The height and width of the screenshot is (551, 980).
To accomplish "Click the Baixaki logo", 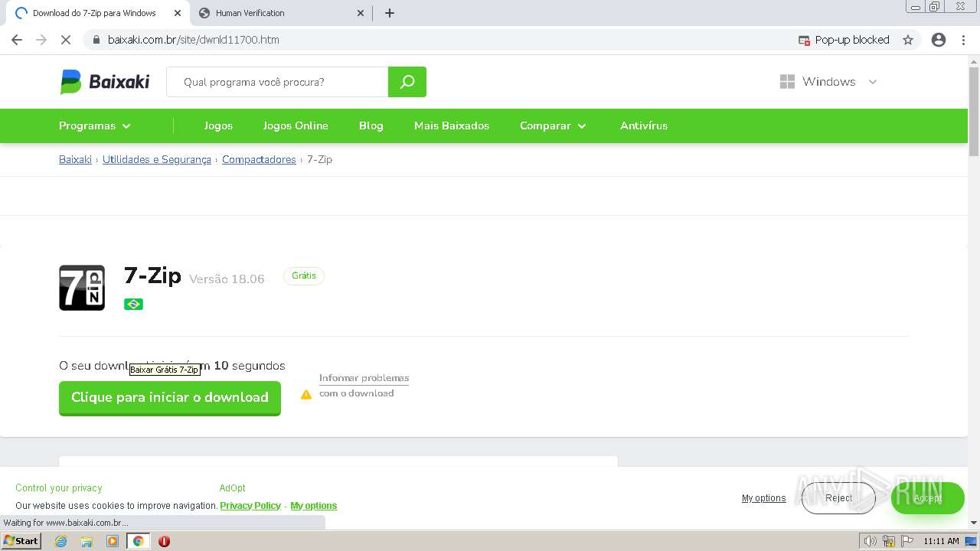I will (x=105, y=82).
